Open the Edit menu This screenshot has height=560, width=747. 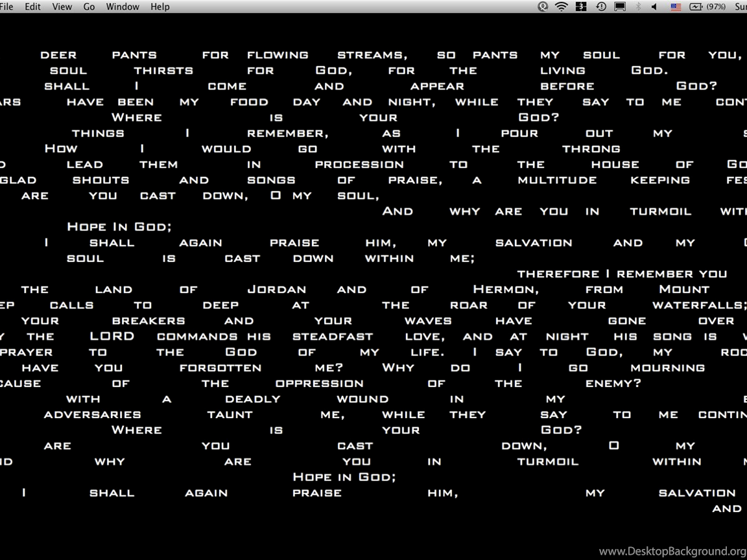coord(32,6)
